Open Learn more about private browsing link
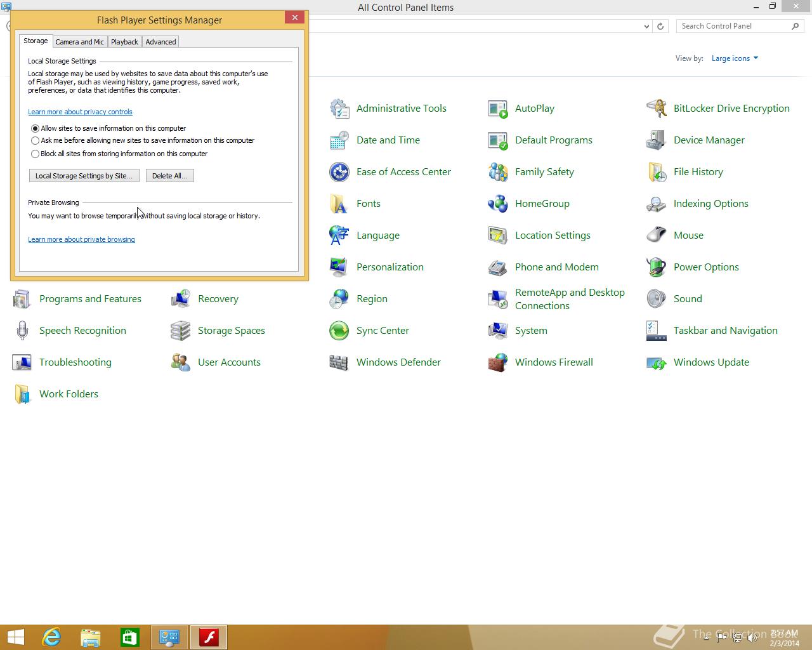Viewport: 812px width, 650px height. pos(81,239)
